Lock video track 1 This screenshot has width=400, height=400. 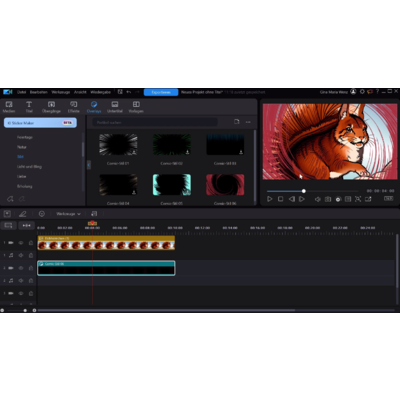pos(31,243)
